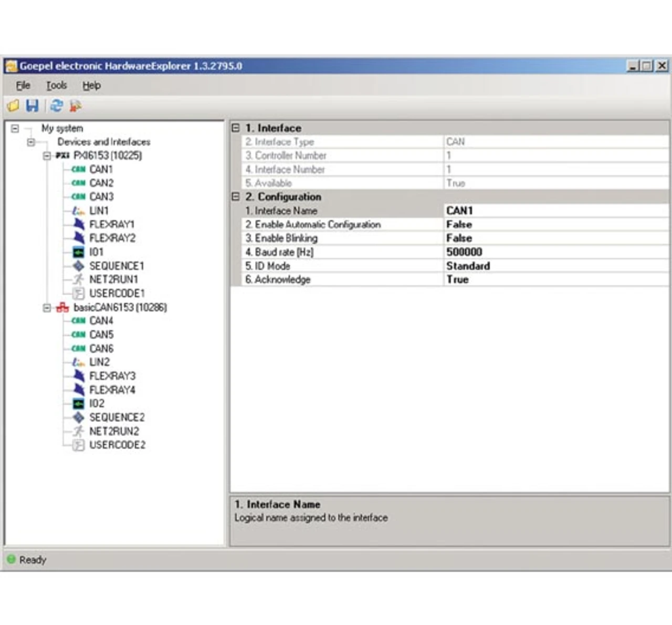The image size is (672, 625).
Task: Collapse the My system tree root
Action: point(15,129)
